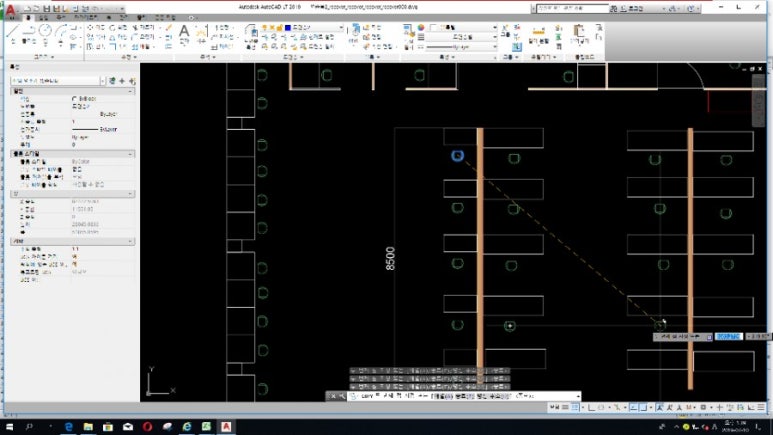Click the command line customize wrench icon
The height and width of the screenshot is (435, 773).
[x=342, y=396]
